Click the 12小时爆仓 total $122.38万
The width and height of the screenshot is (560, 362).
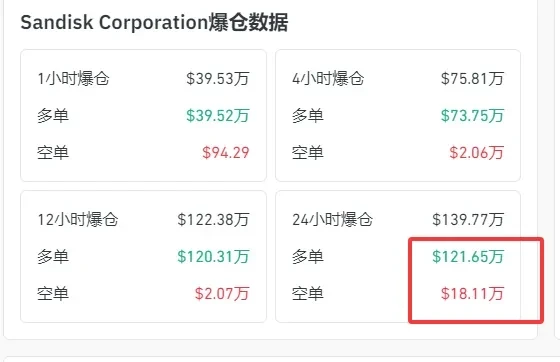pyautogui.click(x=213, y=220)
